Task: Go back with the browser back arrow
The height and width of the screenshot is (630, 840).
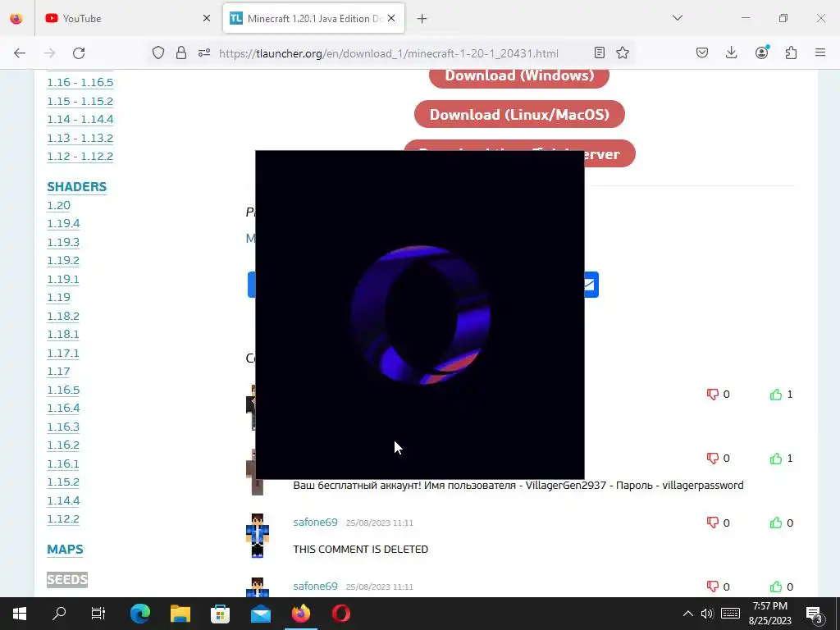Action: pos(20,53)
